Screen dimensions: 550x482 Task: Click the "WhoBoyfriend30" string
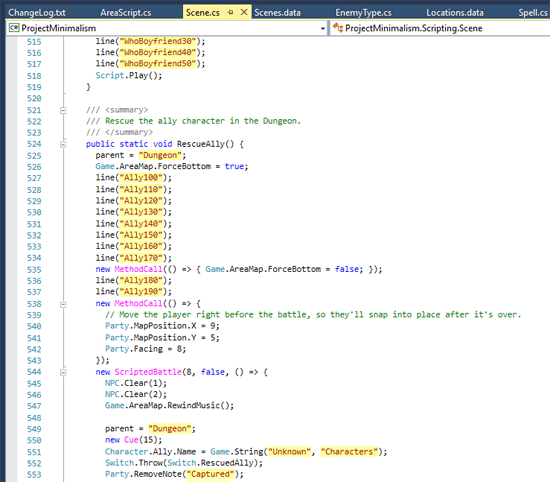(158, 41)
